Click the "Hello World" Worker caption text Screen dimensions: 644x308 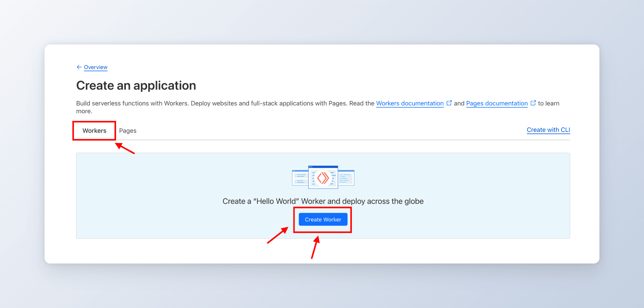[x=323, y=201]
